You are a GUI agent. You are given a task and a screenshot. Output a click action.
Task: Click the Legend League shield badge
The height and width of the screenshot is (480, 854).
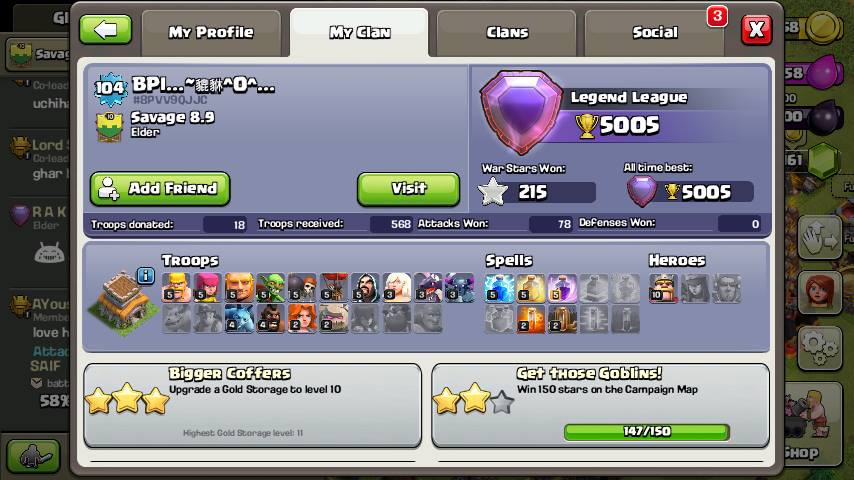pyautogui.click(x=521, y=112)
